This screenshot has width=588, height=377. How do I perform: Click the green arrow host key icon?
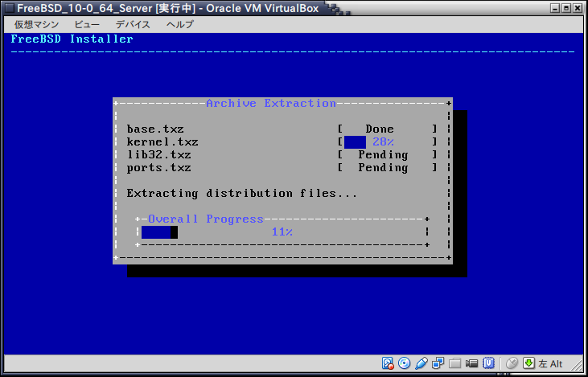(x=529, y=363)
